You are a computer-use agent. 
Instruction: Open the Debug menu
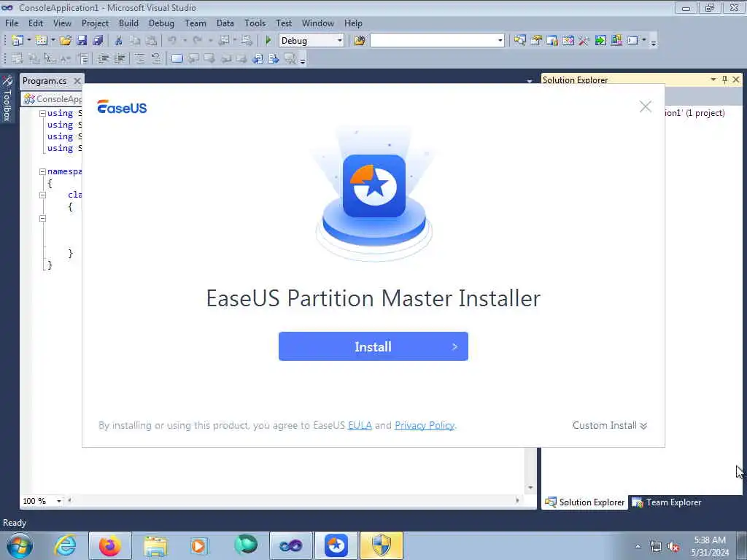(x=161, y=23)
